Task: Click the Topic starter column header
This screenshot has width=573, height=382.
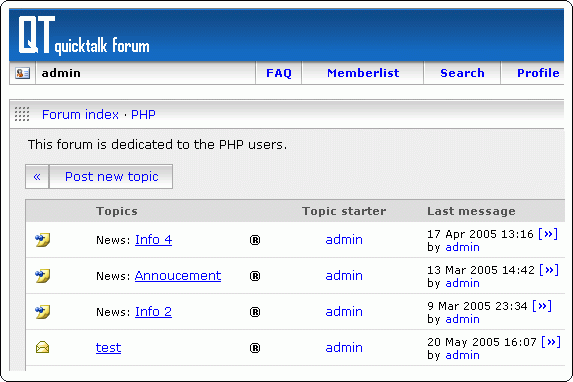Action: (x=344, y=211)
